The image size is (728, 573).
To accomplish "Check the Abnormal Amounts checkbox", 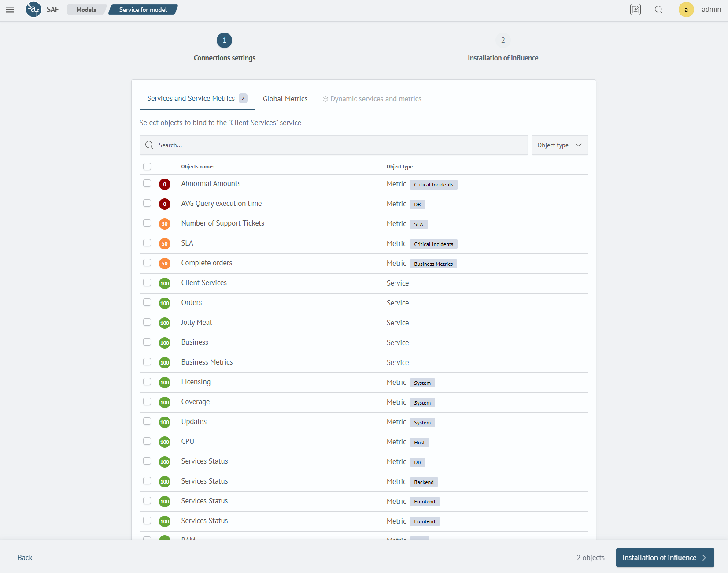I will click(x=147, y=183).
